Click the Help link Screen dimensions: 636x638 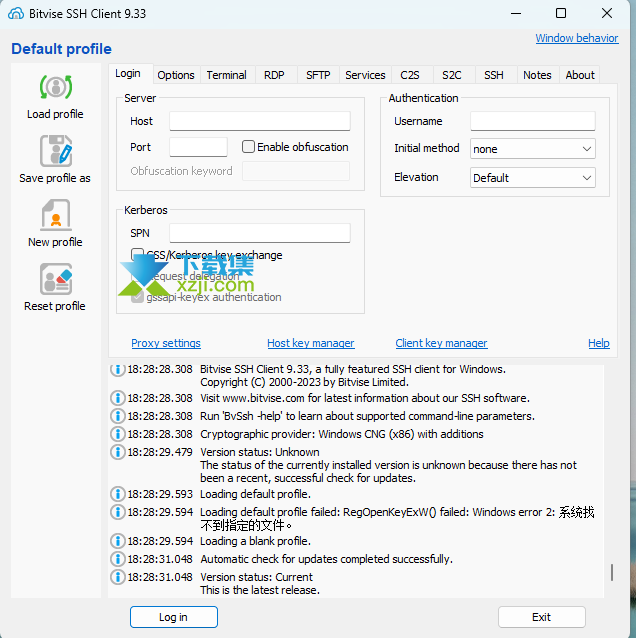point(599,343)
